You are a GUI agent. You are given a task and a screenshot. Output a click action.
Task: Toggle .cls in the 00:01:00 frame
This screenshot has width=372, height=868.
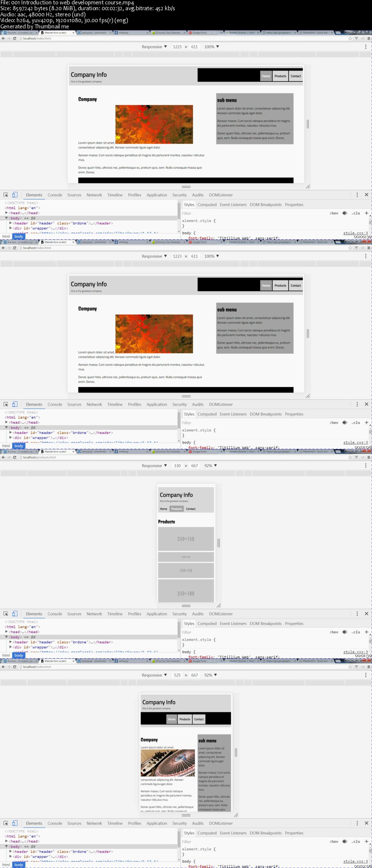[356, 423]
